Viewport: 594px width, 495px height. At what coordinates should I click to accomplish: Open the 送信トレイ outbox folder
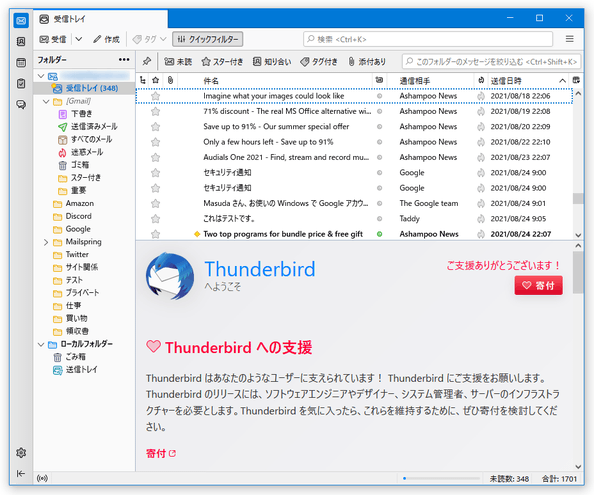[x=75, y=370]
